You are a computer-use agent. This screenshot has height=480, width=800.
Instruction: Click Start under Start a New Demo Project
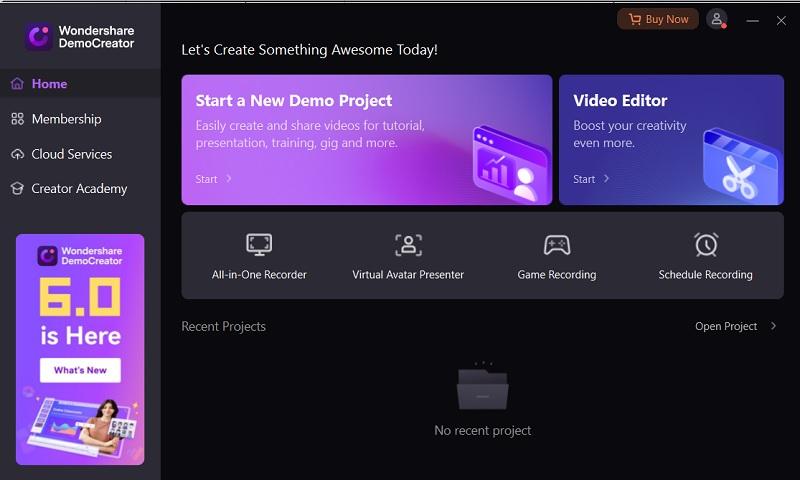pos(207,179)
